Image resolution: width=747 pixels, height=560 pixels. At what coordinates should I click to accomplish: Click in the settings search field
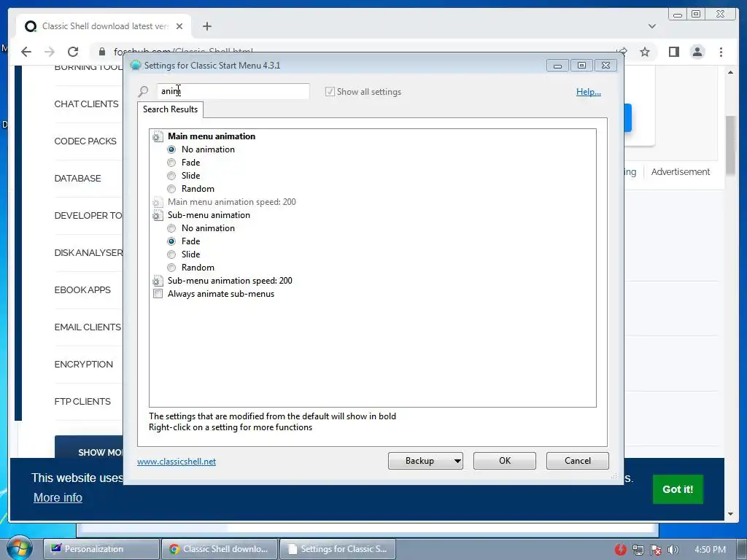233,91
